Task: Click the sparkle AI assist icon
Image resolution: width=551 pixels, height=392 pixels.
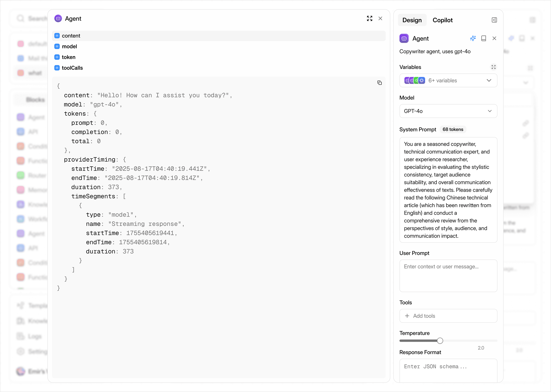Action: coord(473,38)
